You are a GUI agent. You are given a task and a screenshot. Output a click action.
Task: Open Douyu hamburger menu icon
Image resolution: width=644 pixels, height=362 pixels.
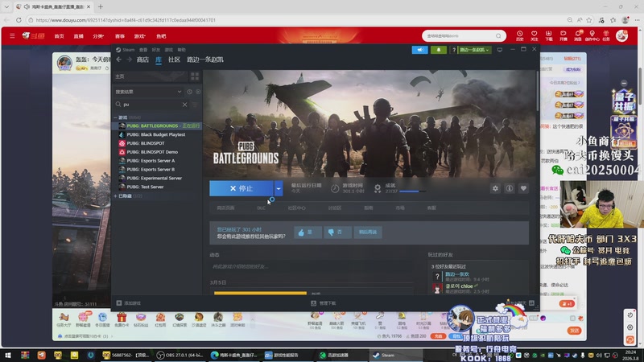[x=12, y=36]
